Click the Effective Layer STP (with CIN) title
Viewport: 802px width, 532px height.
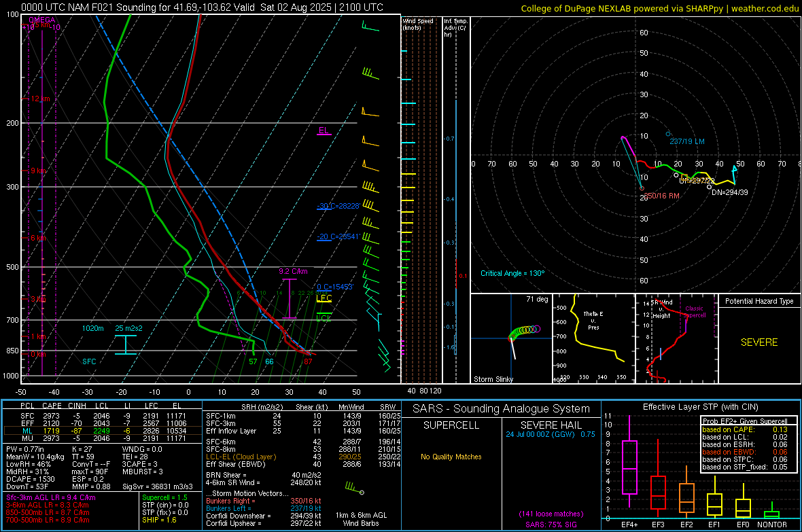[700, 407]
